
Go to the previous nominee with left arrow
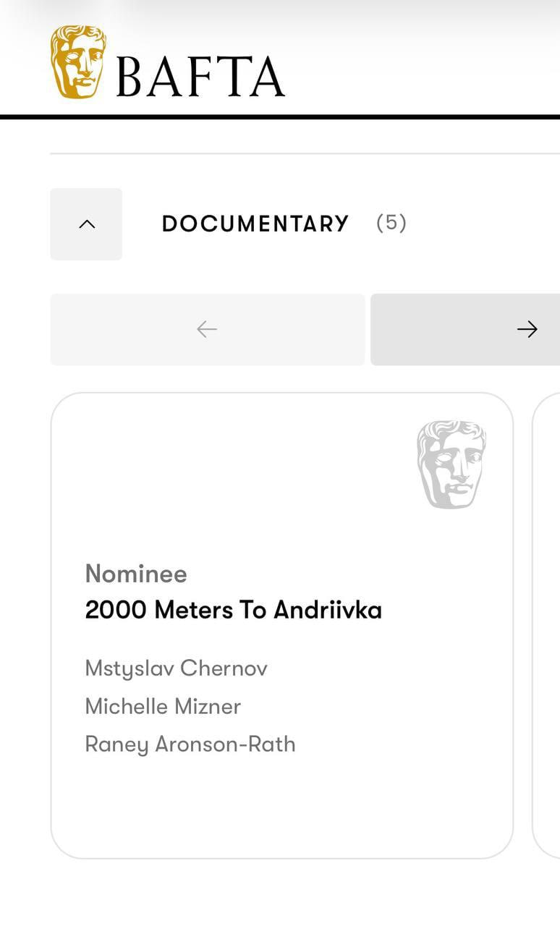pyautogui.click(x=207, y=329)
